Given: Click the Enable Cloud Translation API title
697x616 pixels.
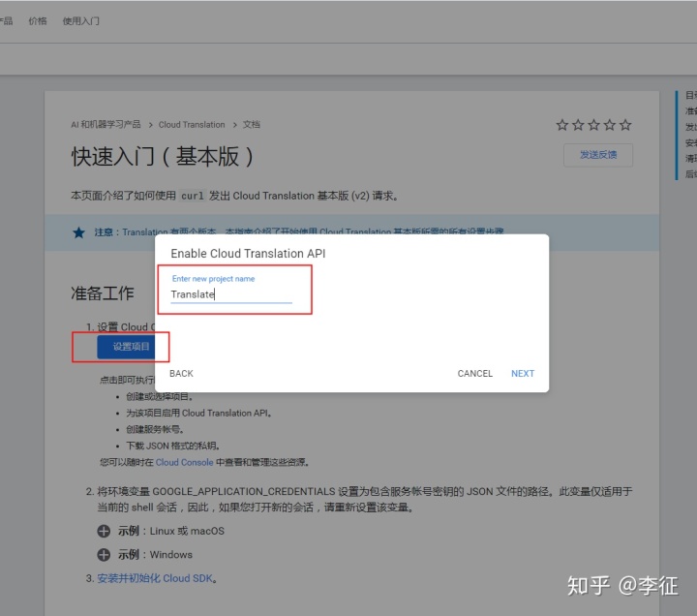Looking at the screenshot, I should coord(248,254).
